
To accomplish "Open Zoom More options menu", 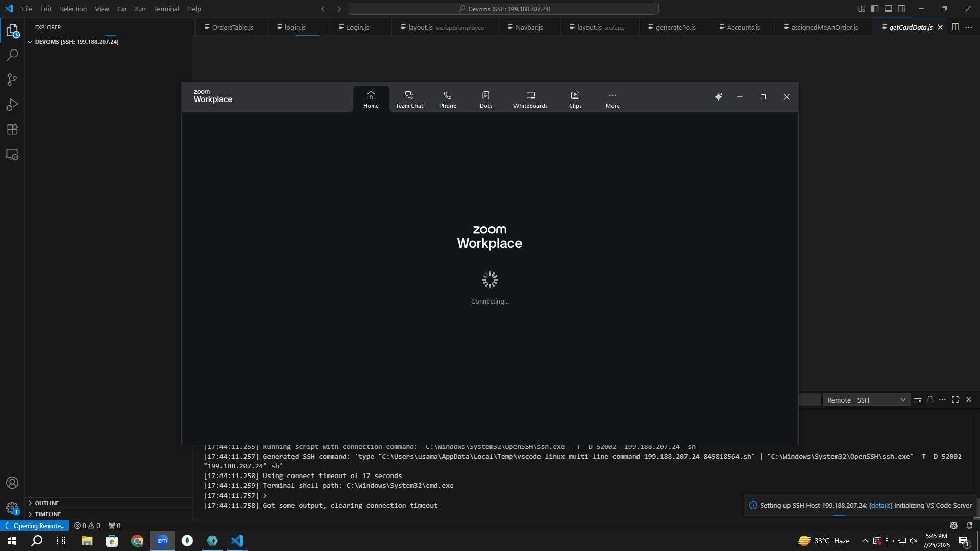I will point(612,99).
